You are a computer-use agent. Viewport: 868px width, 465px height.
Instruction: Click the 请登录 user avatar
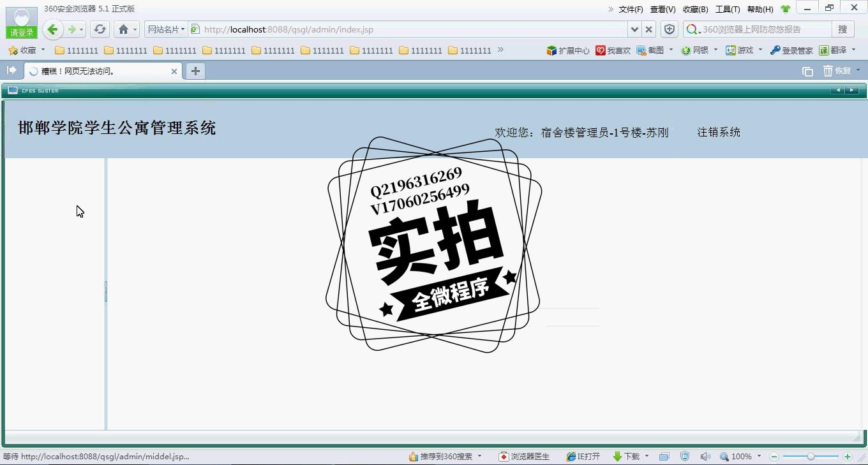(x=22, y=23)
